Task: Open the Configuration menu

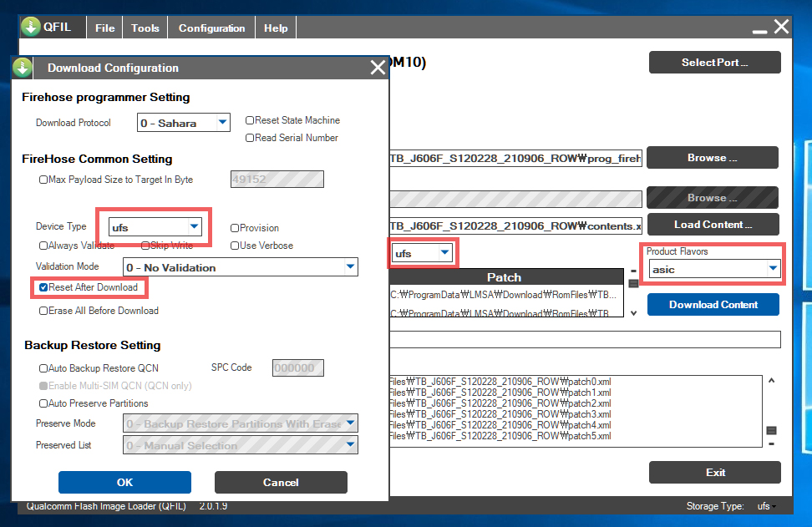Action: click(x=211, y=28)
